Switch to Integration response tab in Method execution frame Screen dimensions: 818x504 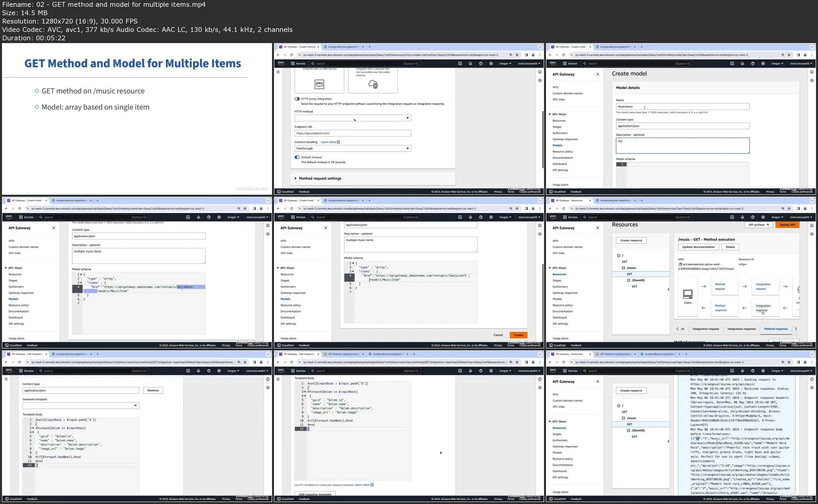tap(741, 329)
